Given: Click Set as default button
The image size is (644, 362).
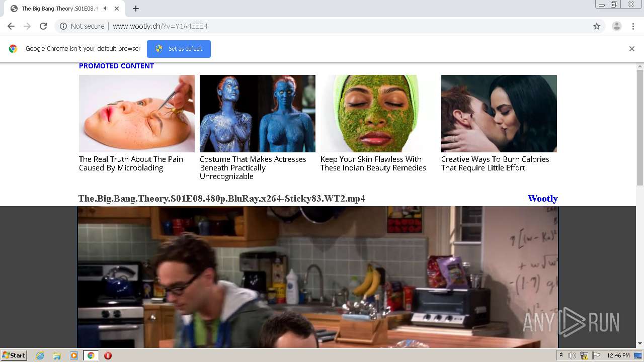Looking at the screenshot, I should coord(179,49).
